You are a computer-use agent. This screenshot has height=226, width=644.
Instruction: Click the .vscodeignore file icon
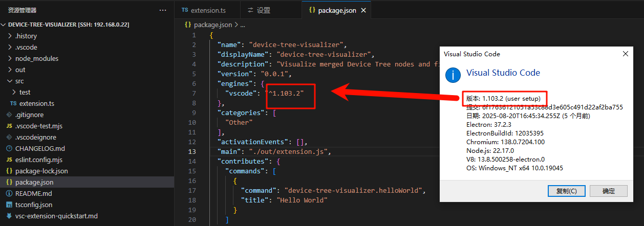coord(9,137)
